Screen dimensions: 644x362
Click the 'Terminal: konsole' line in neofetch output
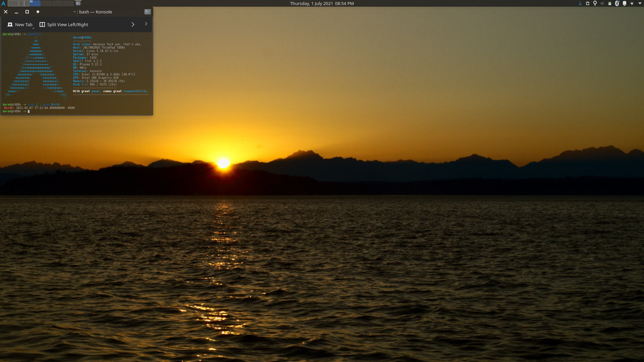point(87,71)
